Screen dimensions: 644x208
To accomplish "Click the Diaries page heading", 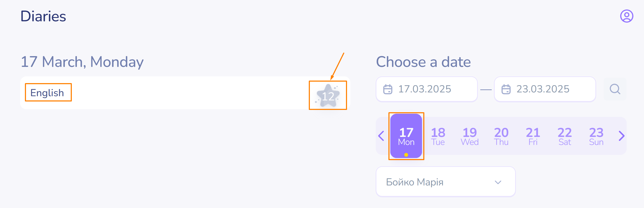I will tap(43, 16).
